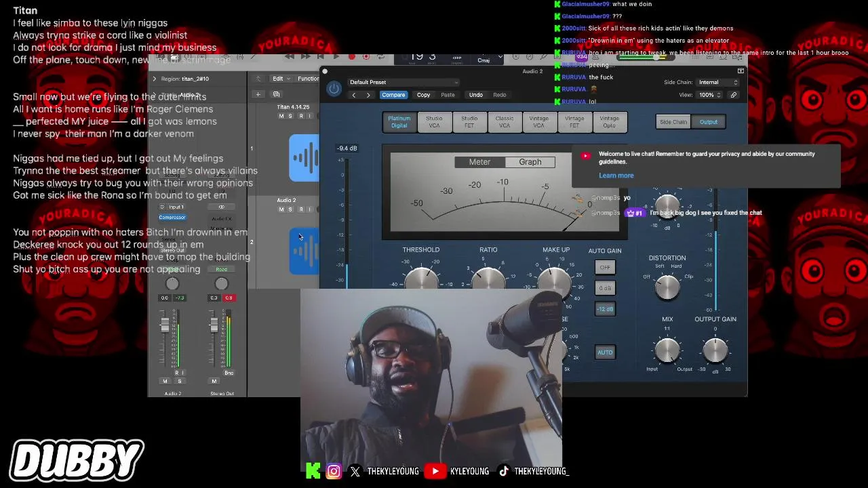This screenshot has width=868, height=488.
Task: Open the View 100% size dropdown
Action: 710,95
